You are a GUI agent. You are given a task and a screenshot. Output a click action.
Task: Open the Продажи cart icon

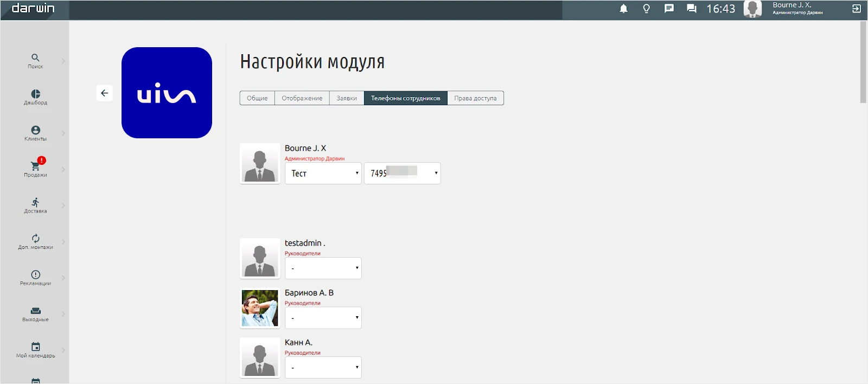point(35,166)
